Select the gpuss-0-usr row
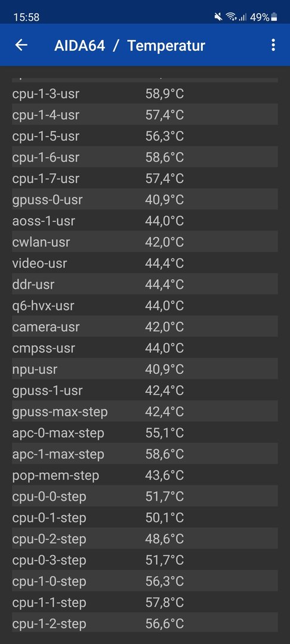290x644 pixels. coord(144,200)
